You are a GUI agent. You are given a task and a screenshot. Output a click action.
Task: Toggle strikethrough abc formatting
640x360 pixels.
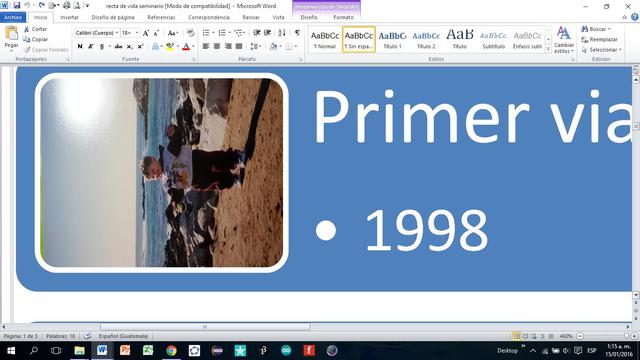click(x=118, y=47)
